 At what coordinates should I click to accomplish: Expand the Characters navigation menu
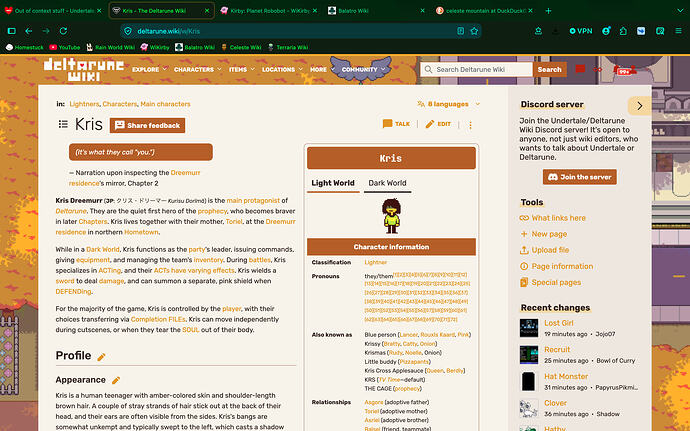click(x=198, y=70)
